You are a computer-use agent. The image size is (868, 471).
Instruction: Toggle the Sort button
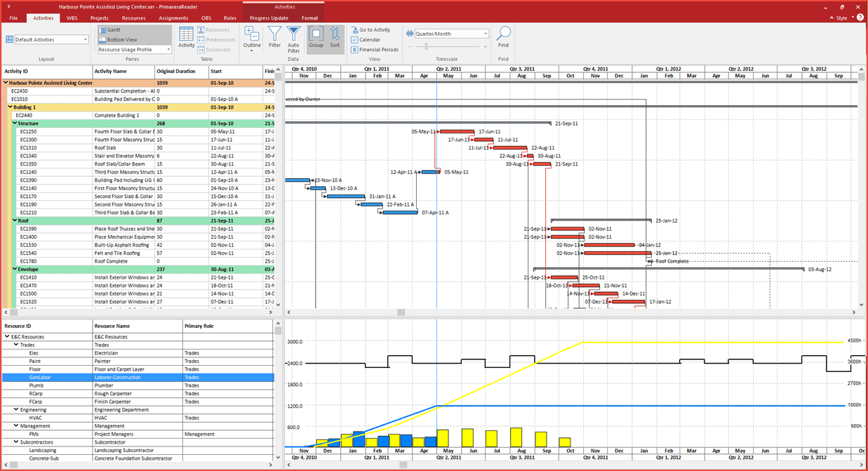(335, 38)
